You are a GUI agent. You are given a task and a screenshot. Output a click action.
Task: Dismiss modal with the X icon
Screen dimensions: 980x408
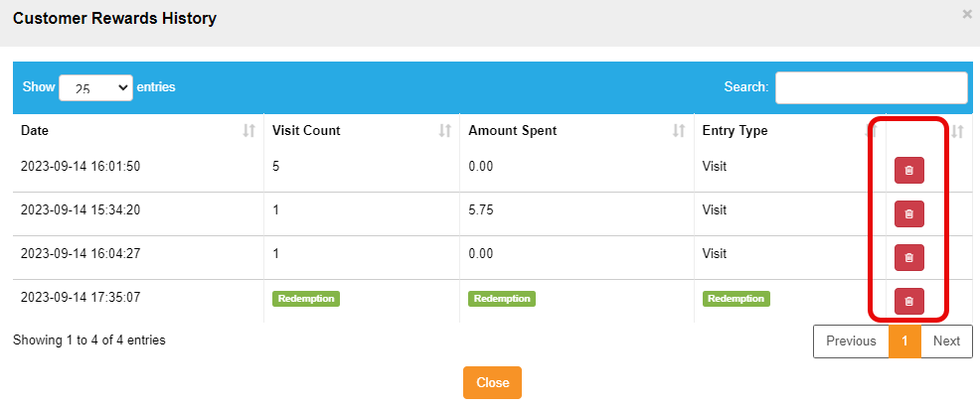[967, 14]
